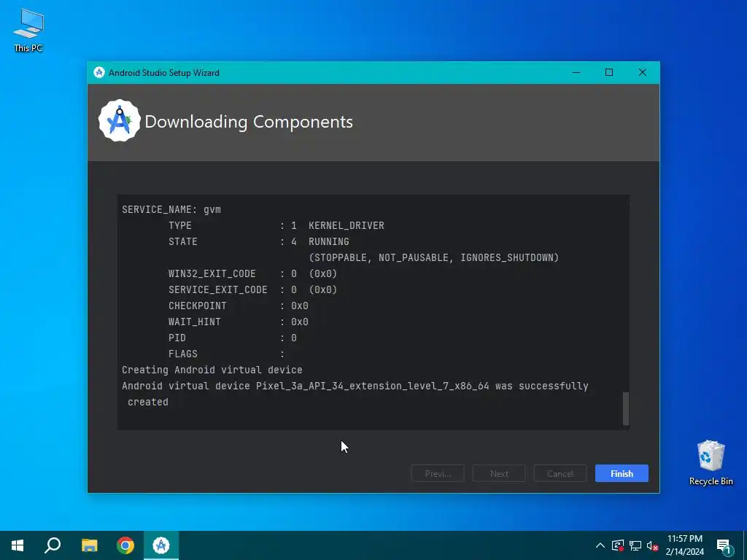Image resolution: width=747 pixels, height=560 pixels.
Task: Click the 'KERNEL_DRIVER' text in log
Action: (347, 226)
